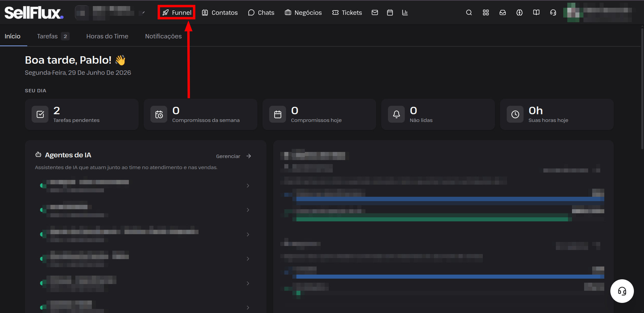Image resolution: width=644 pixels, height=313 pixels.
Task: Click the book documentation icon
Action: (x=536, y=12)
